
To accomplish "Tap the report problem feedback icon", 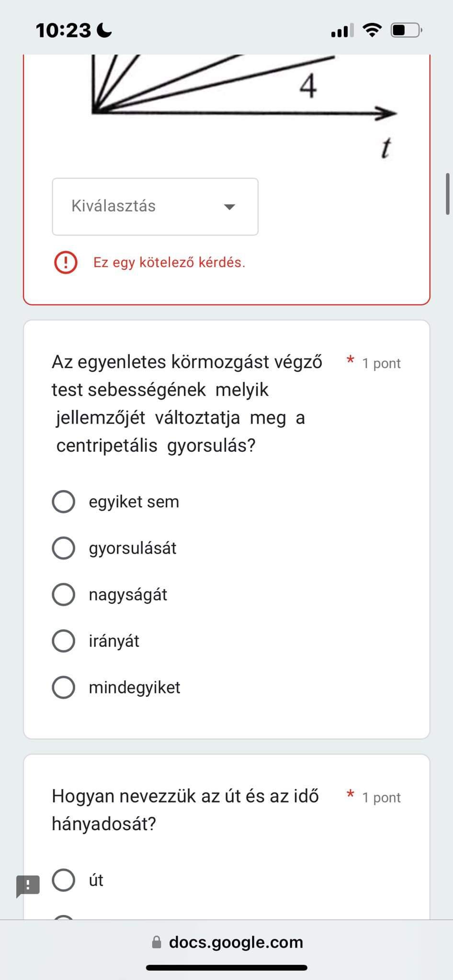I will click(x=28, y=886).
